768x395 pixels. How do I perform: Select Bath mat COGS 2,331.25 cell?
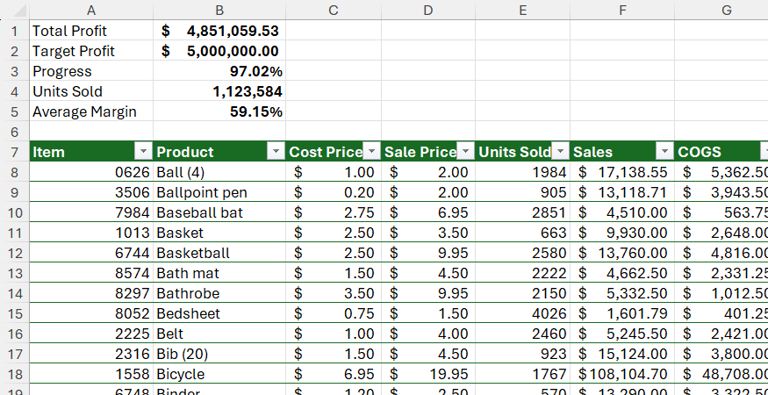(x=721, y=273)
